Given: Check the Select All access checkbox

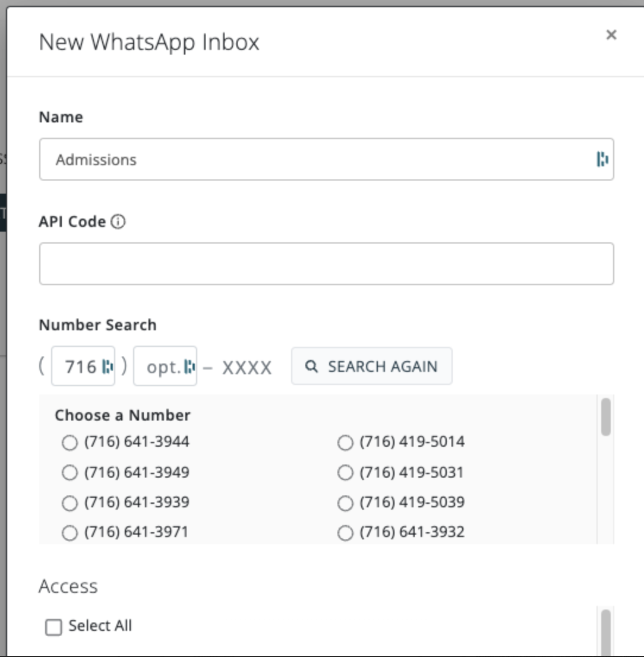Looking at the screenshot, I should point(53,627).
